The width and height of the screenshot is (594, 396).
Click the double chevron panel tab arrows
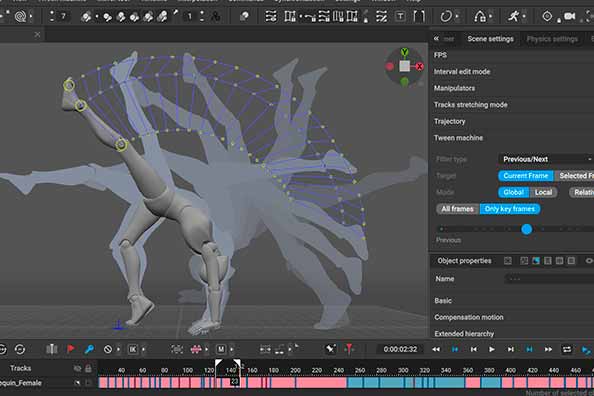436,39
